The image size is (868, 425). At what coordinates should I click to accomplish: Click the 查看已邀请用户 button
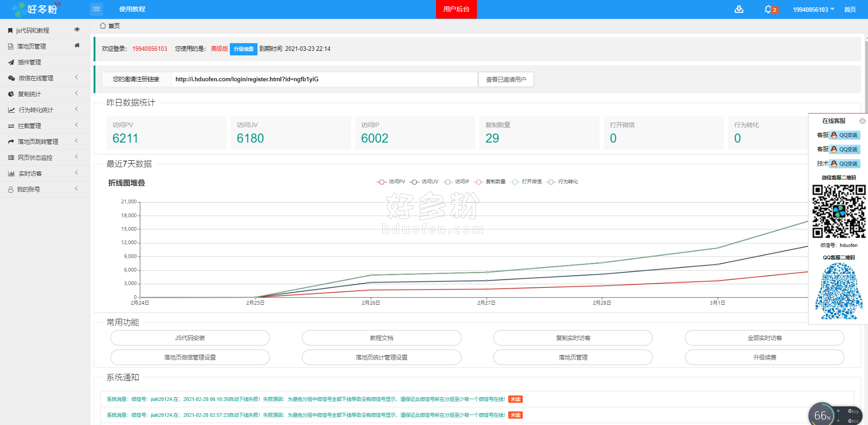pos(506,79)
